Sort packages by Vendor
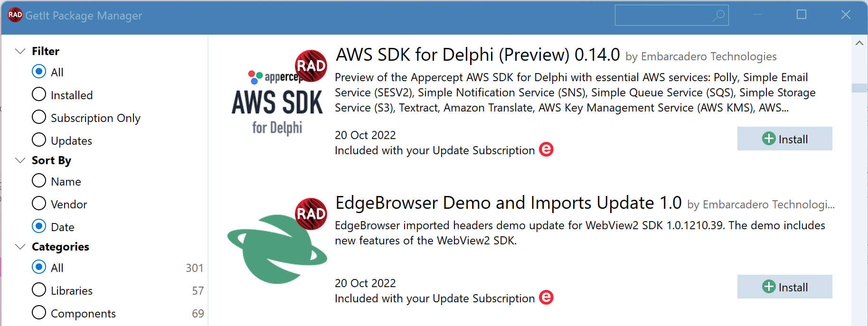This screenshot has height=326, width=868. tap(59, 204)
